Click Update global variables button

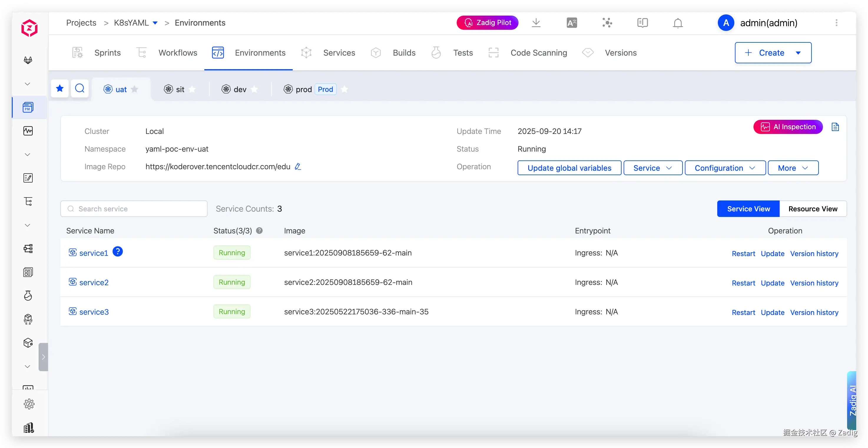pyautogui.click(x=569, y=168)
